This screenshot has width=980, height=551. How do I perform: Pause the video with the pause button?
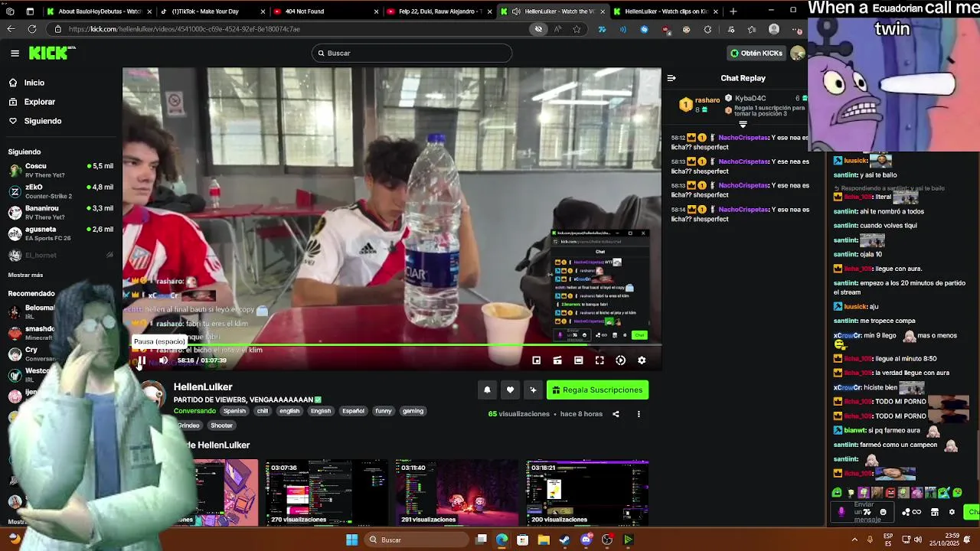pos(142,360)
